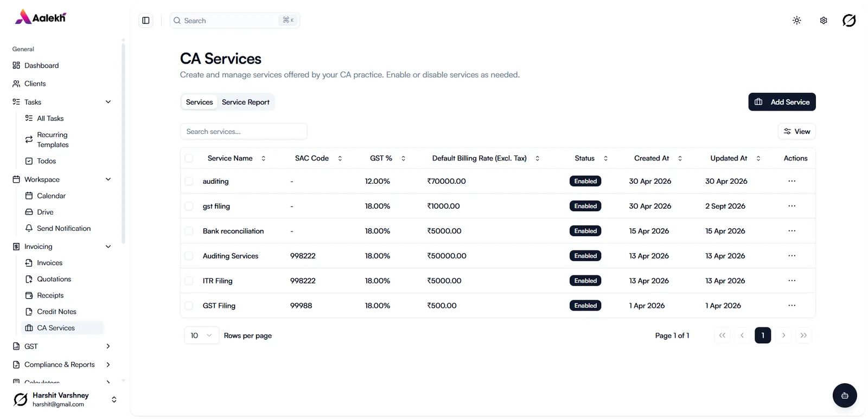The image size is (868, 419).
Task: Sort by the Status column
Action: tap(591, 158)
